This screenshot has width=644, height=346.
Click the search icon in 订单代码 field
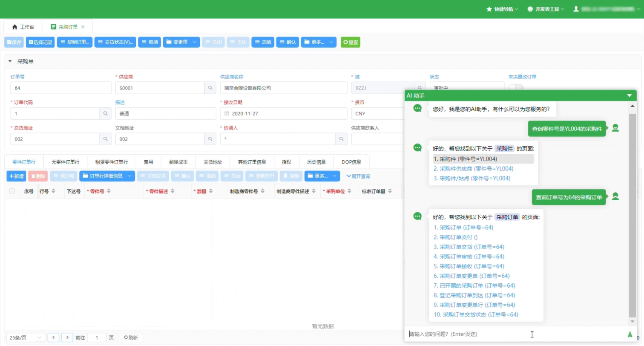click(105, 113)
